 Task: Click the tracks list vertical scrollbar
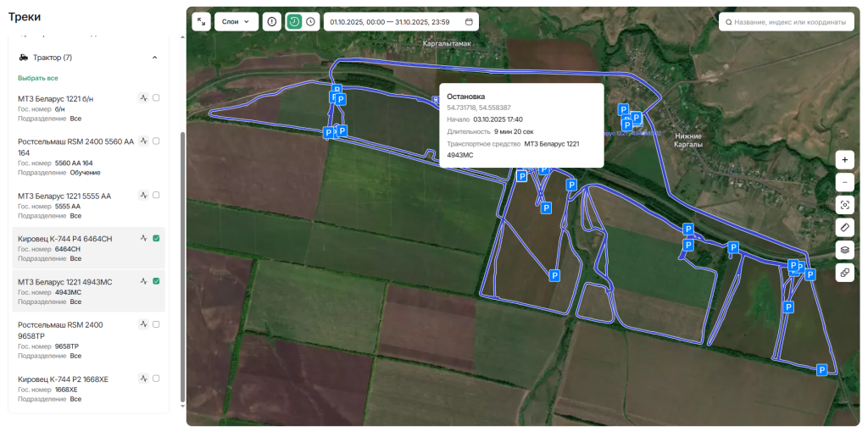[x=182, y=254]
